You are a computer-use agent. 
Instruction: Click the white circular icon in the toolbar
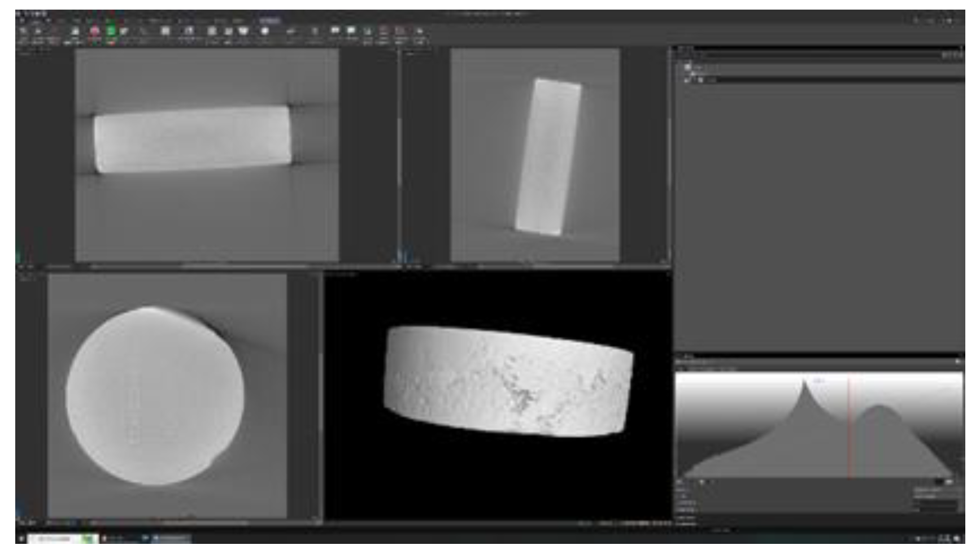click(x=264, y=31)
